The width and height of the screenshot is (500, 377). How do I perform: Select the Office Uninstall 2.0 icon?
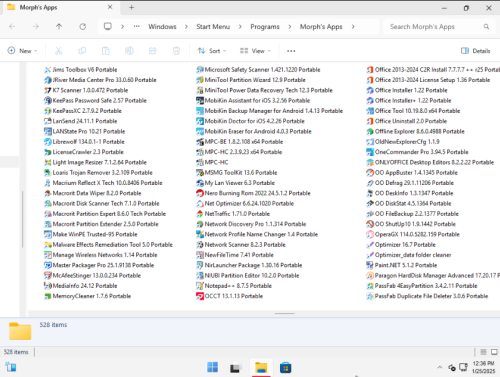click(x=370, y=121)
